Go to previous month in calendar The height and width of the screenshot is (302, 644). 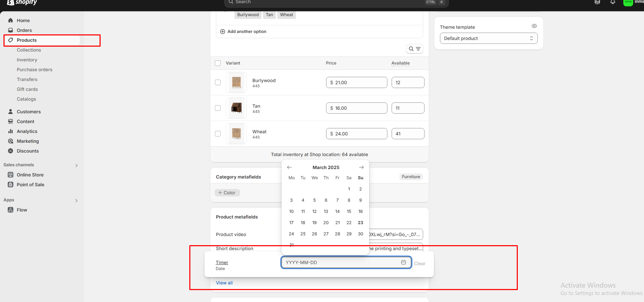click(x=289, y=167)
